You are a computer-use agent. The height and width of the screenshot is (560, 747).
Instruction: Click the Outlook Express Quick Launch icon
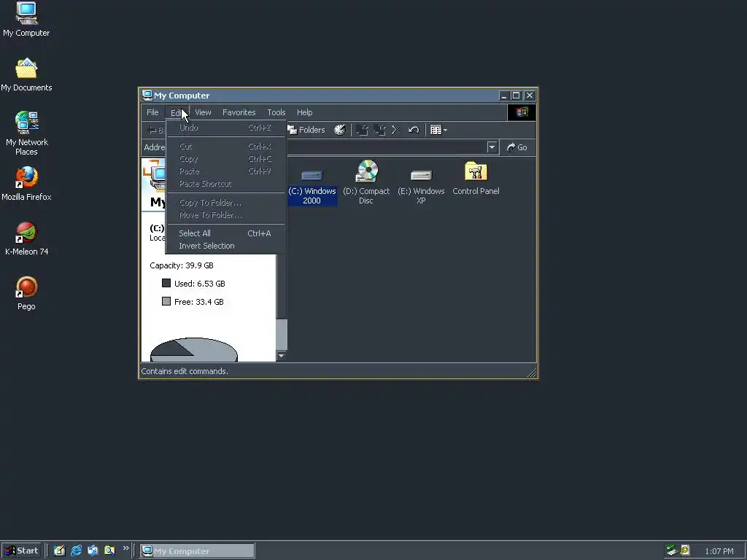(93, 551)
